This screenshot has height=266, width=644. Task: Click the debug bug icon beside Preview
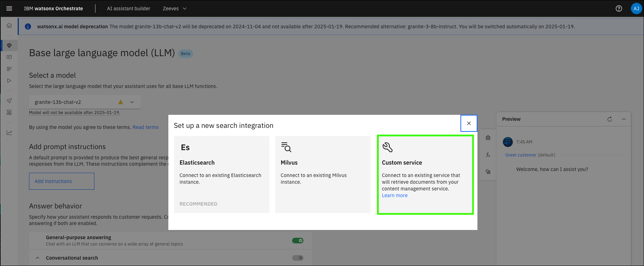pos(488,138)
